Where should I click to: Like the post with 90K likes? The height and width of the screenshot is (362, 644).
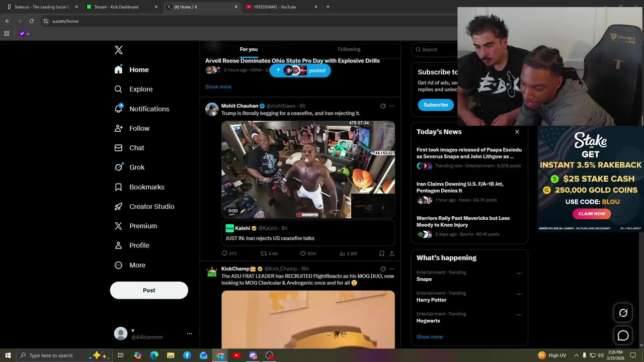(x=308, y=253)
